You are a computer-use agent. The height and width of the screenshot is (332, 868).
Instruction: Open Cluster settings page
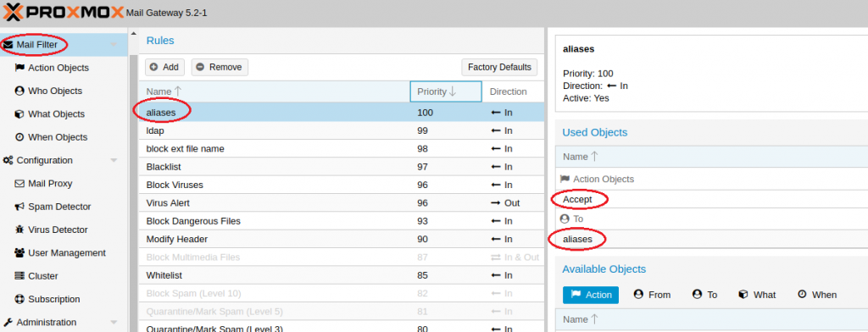pos(42,276)
